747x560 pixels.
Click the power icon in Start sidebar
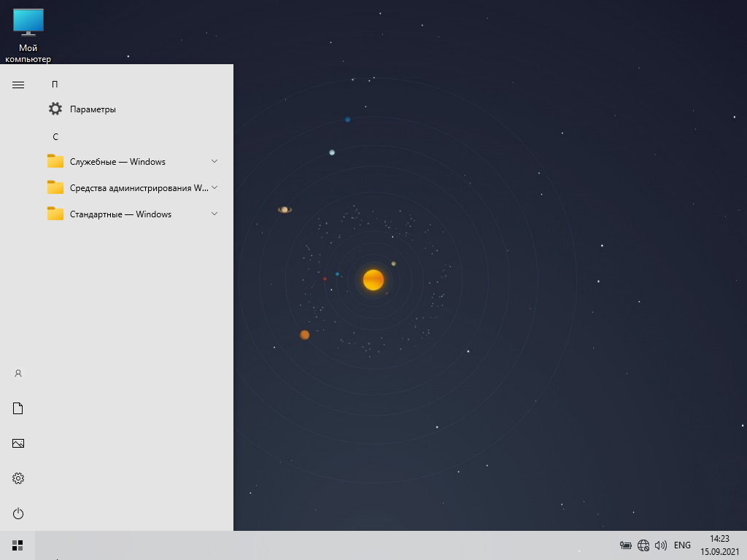[18, 513]
